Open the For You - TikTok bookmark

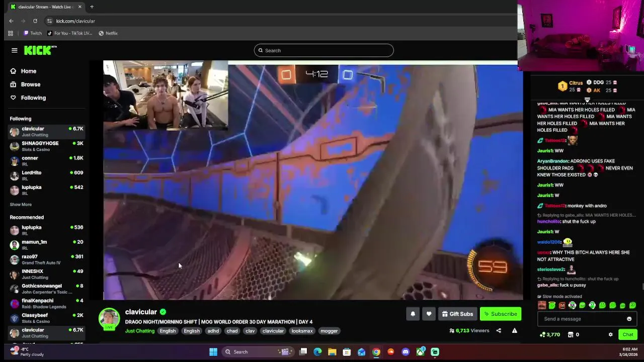tap(70, 33)
